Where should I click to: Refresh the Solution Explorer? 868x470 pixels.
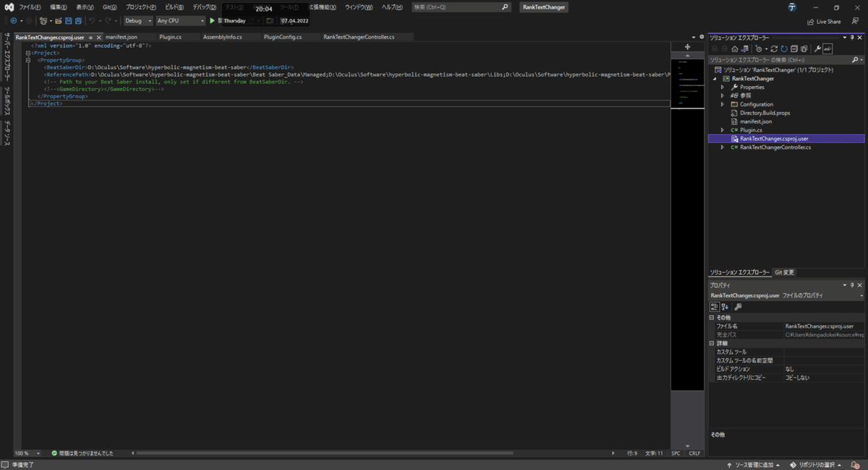[784, 48]
